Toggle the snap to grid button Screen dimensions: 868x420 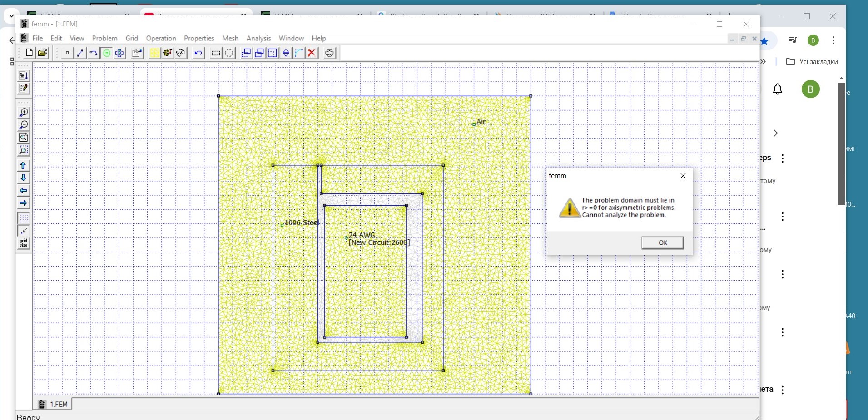pyautogui.click(x=24, y=231)
